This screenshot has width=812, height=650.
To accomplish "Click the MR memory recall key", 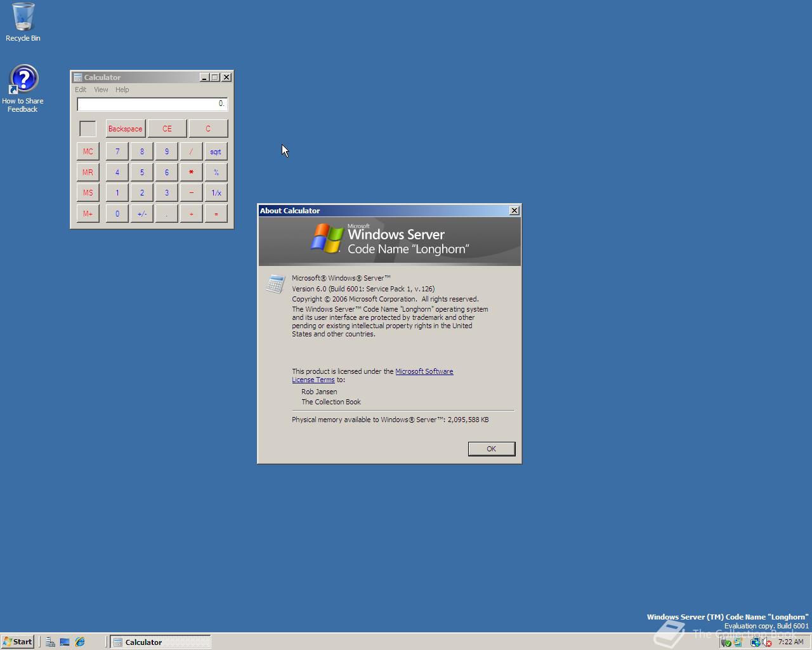I will [88, 172].
